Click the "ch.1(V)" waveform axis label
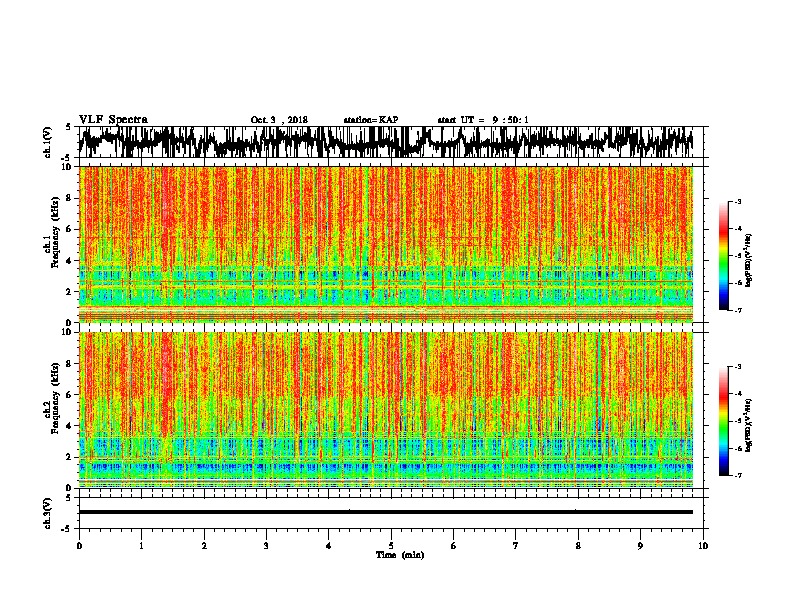The image size is (792, 612). tap(48, 142)
